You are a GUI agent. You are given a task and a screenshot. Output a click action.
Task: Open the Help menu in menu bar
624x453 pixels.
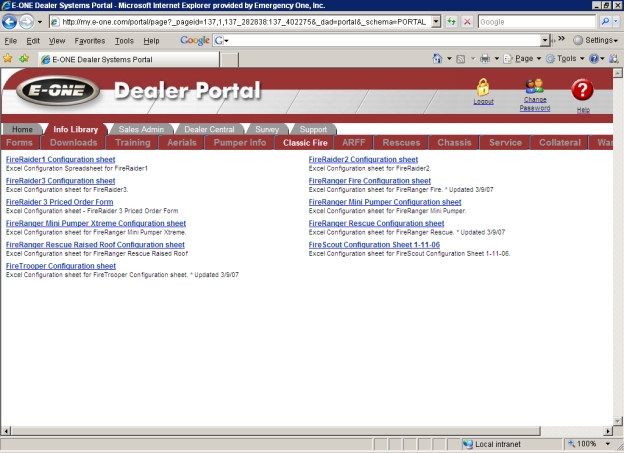[151, 41]
